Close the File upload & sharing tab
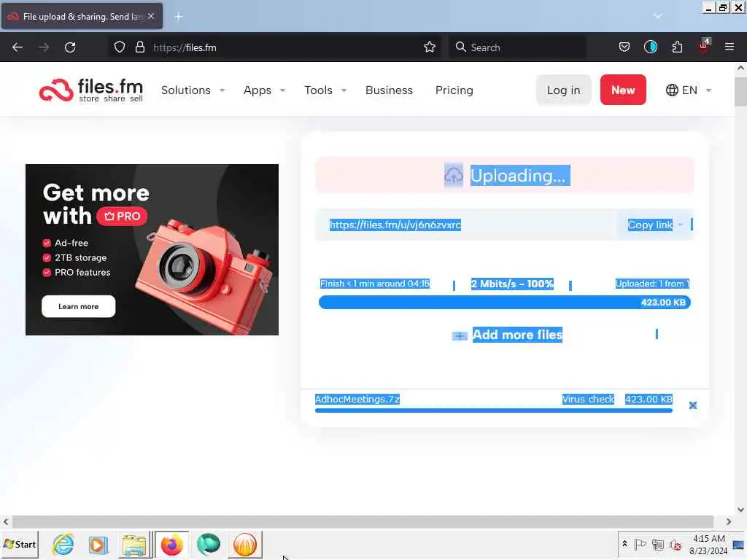 tap(151, 16)
